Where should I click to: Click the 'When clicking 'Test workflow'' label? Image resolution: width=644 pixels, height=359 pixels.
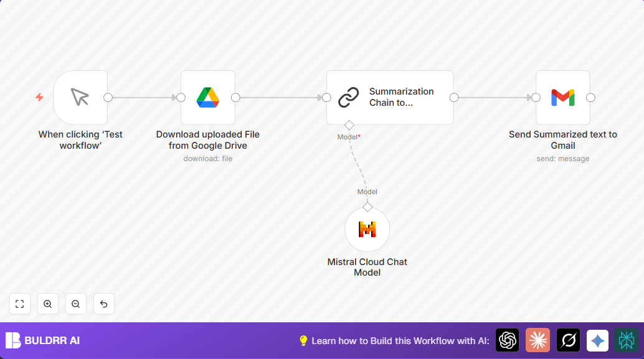click(80, 140)
